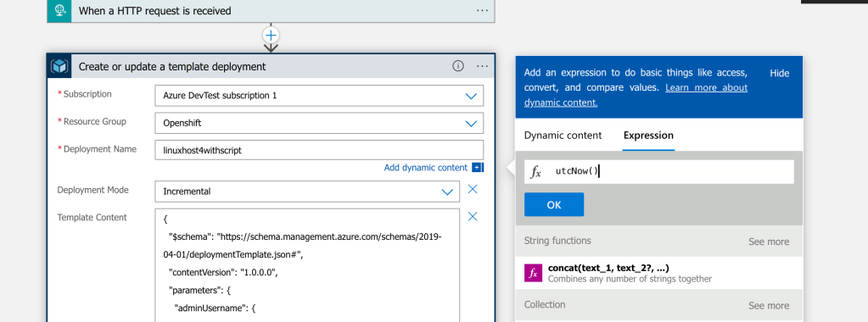Click the Template Content label
The image size is (868, 322).
(92, 218)
